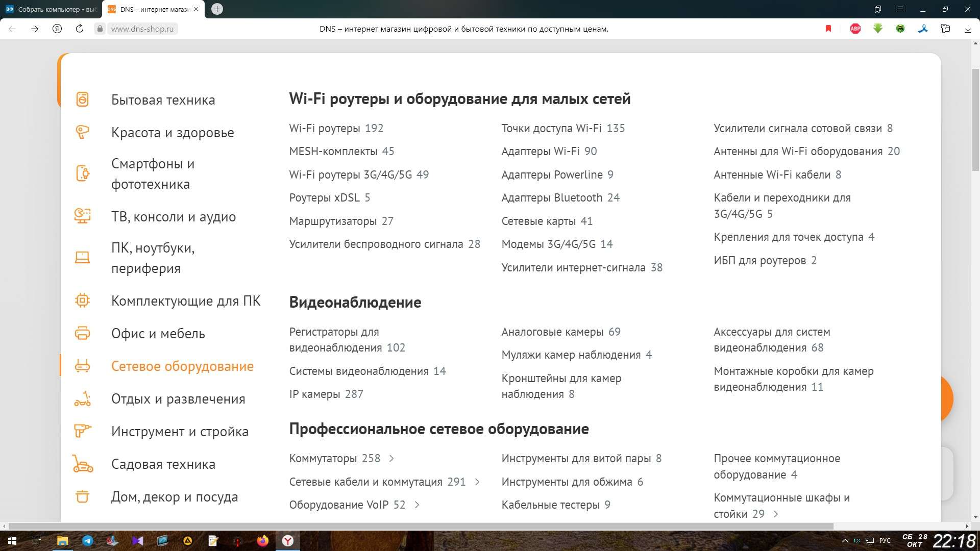Click the lawnmower icon for Садовая техника
This screenshot has width=980, height=551.
(82, 464)
